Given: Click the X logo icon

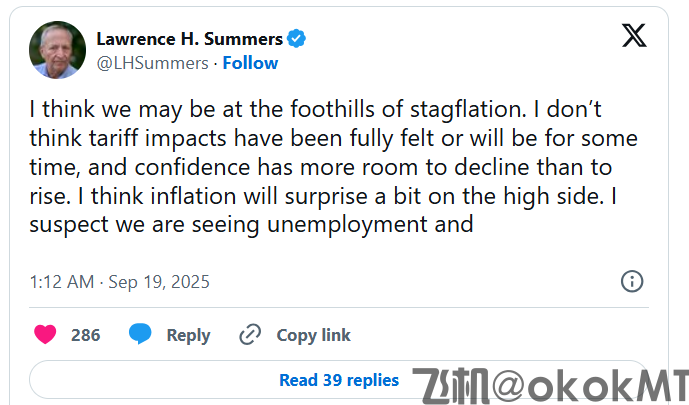Looking at the screenshot, I should [634, 36].
